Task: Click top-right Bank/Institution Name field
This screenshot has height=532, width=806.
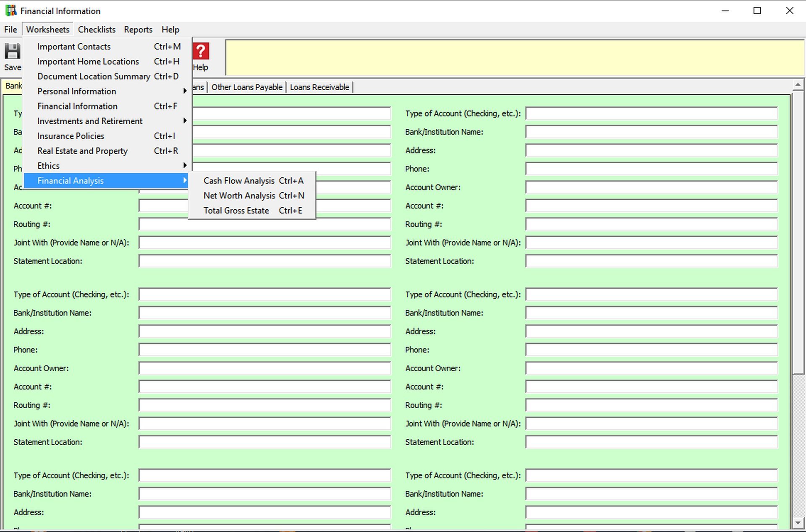Action: pyautogui.click(x=652, y=132)
